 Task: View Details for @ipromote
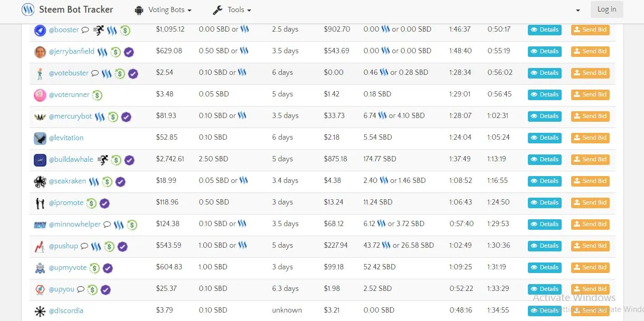[545, 203]
